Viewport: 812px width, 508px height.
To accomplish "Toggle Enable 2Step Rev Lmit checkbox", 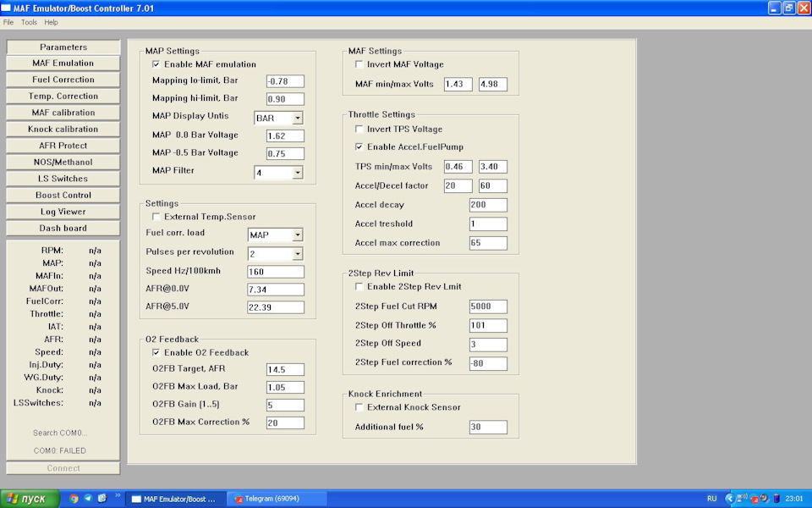I will point(359,287).
